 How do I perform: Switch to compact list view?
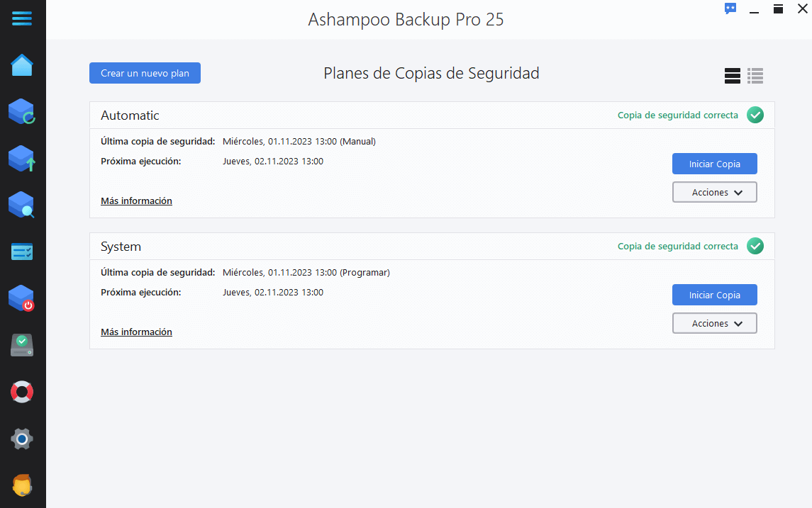click(x=755, y=76)
